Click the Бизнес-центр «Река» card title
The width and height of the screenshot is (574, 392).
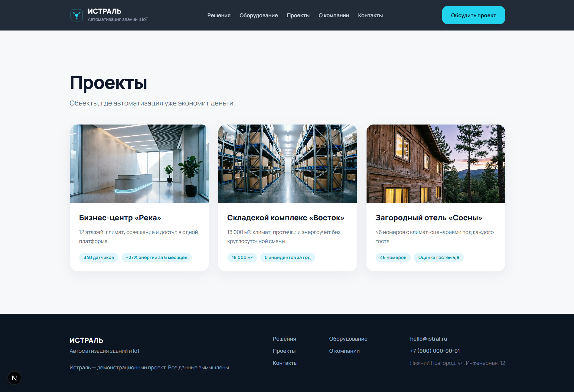(x=120, y=218)
